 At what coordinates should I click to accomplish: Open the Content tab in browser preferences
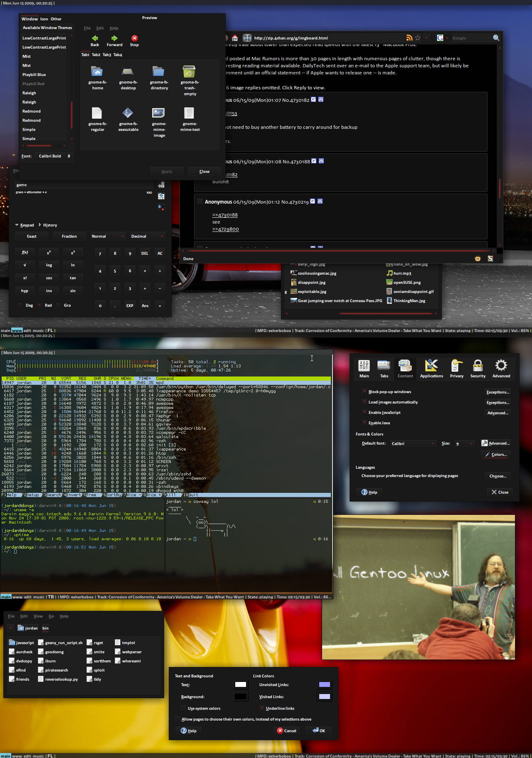(x=405, y=369)
